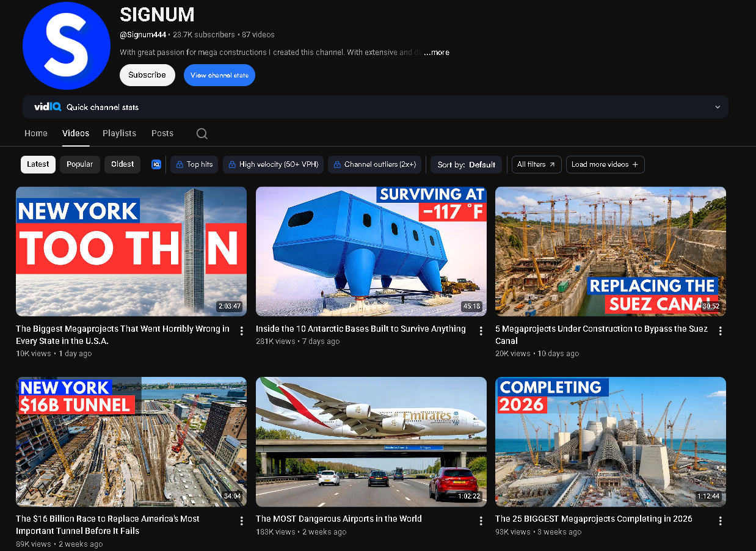This screenshot has width=756, height=551.
Task: Open the menu for the 25 Biggest Megaprojects video
Action: point(721,521)
